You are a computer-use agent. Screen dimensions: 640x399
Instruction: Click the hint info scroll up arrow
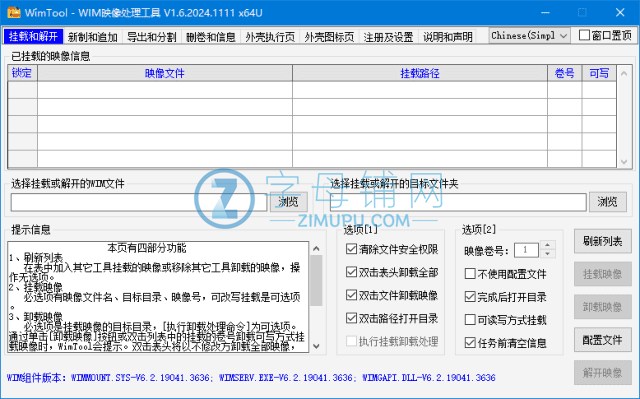pyautogui.click(x=316, y=248)
